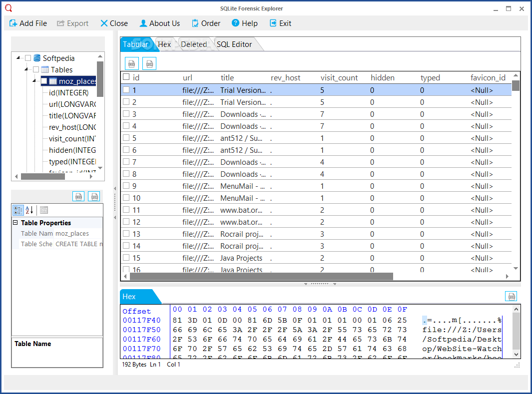This screenshot has width=532, height=394.
Task: Save hex view using the export icon
Action: pyautogui.click(x=511, y=296)
